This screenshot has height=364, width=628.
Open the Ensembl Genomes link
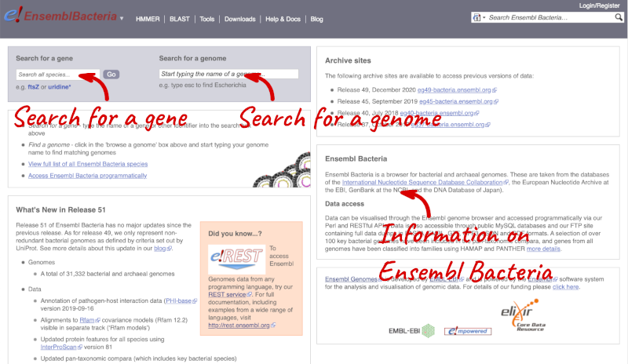351,279
